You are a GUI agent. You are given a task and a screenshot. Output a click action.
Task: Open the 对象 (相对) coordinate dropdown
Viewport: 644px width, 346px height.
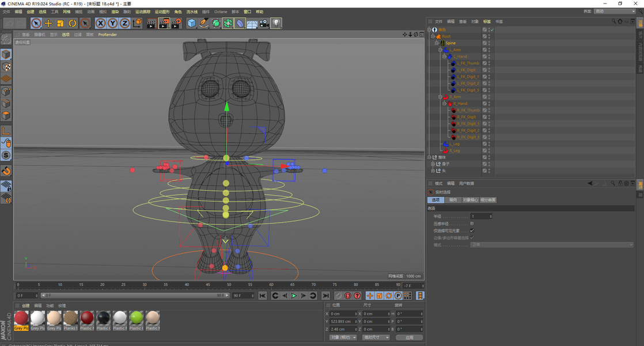(343, 337)
